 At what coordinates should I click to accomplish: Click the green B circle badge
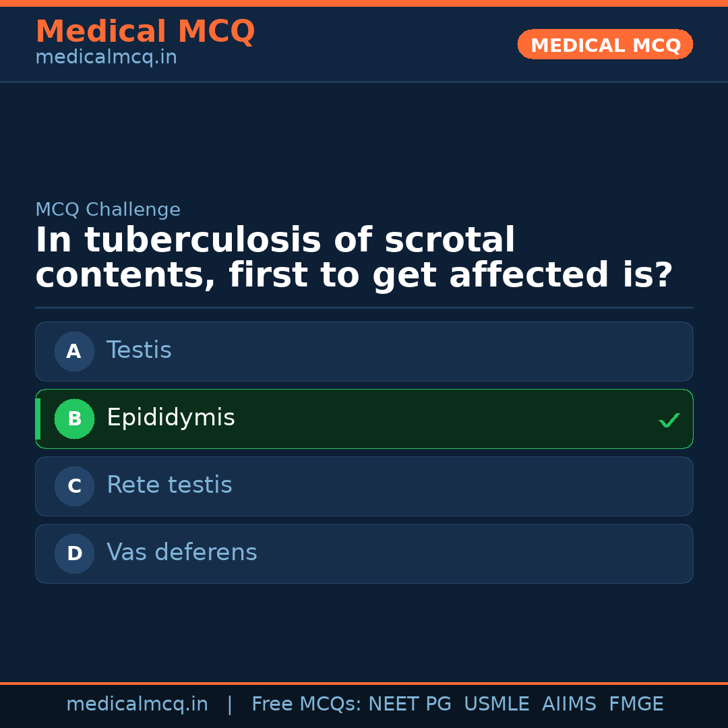[x=74, y=419]
